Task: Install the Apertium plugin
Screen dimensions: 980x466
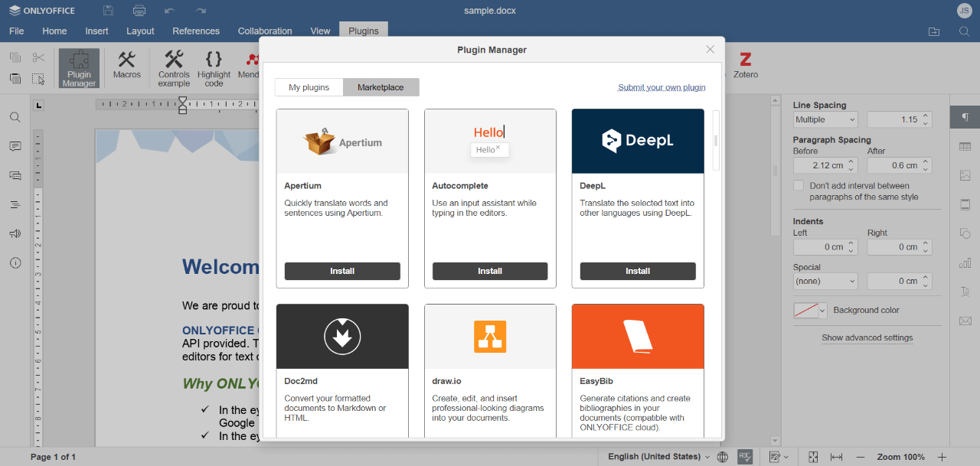Action: 342,271
